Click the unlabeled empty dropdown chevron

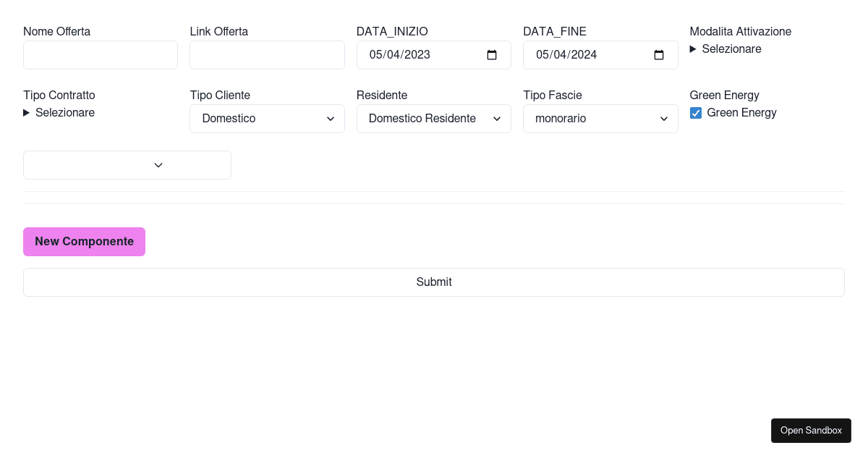[158, 165]
